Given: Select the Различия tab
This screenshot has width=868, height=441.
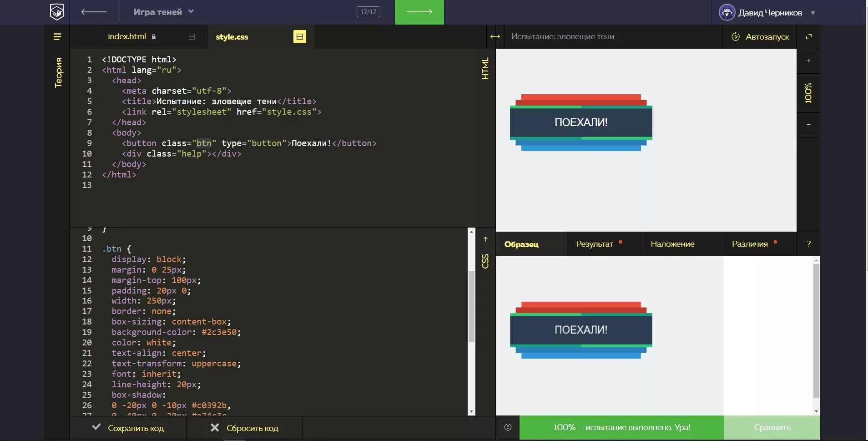Looking at the screenshot, I should click(750, 244).
